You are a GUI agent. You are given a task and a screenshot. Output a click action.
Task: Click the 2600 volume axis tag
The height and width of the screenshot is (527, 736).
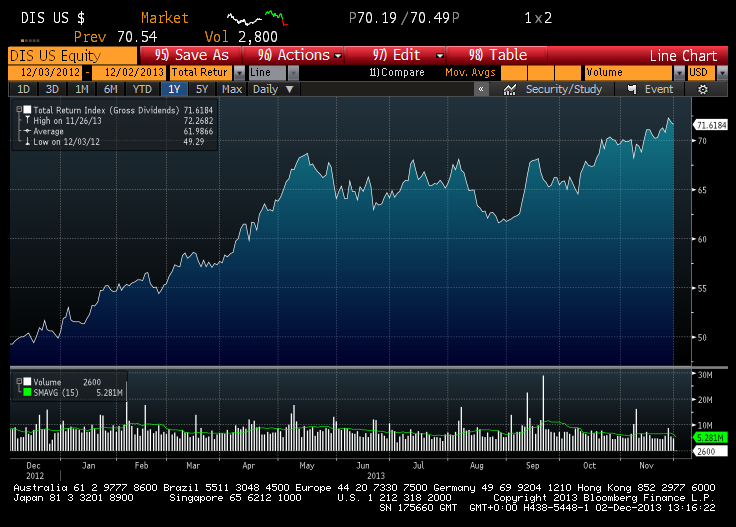tap(710, 451)
